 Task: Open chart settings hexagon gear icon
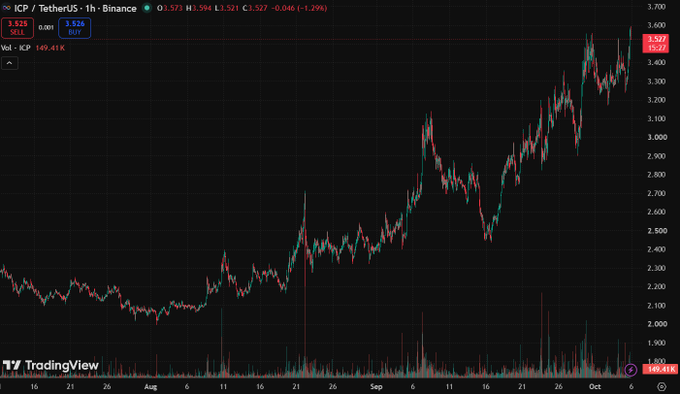coord(661,386)
